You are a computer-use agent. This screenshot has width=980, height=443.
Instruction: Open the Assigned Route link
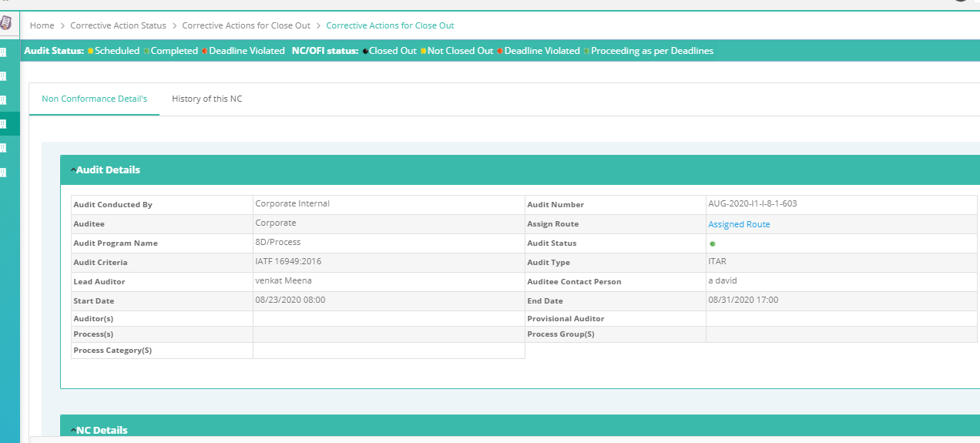tap(739, 224)
